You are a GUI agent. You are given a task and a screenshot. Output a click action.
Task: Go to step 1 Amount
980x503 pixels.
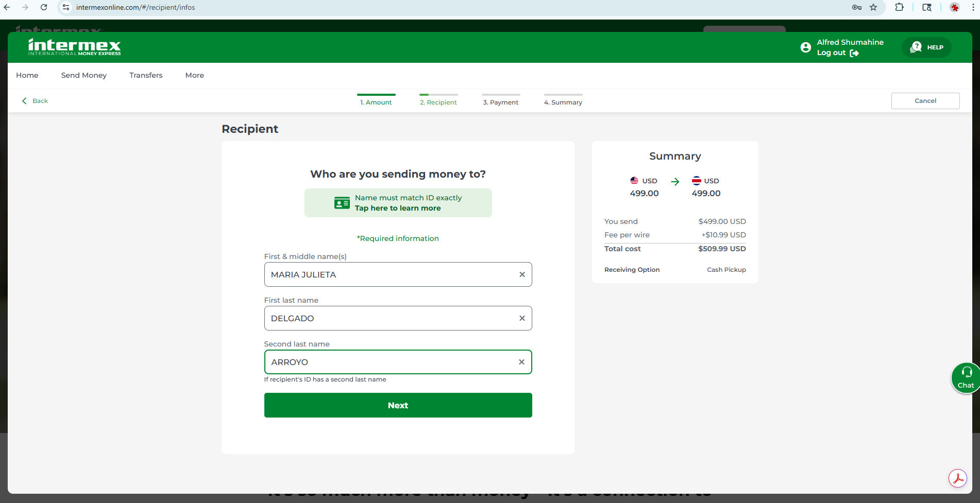(376, 102)
